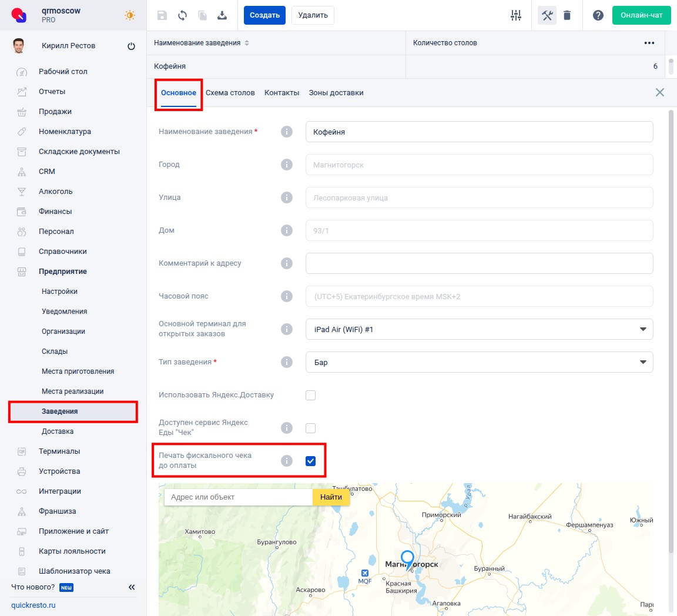Screen dimensions: 677x616
Task: Click the download icon in toolbar
Action: [222, 15]
